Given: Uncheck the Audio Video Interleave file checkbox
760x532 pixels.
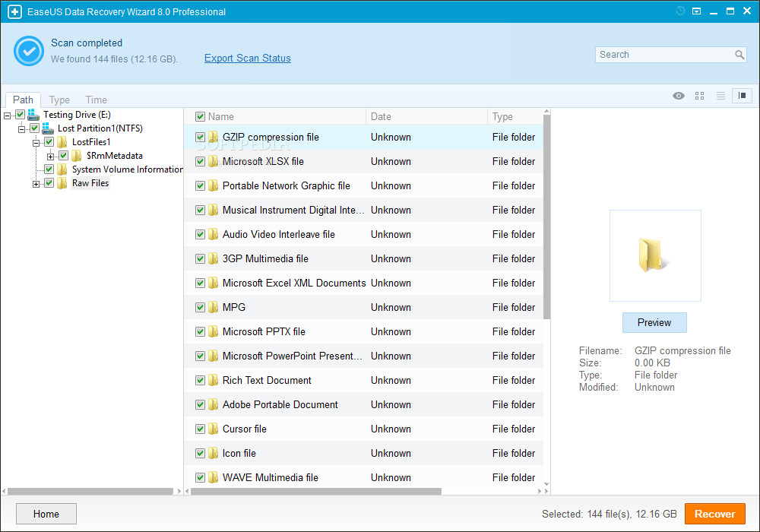Looking at the screenshot, I should coord(200,235).
